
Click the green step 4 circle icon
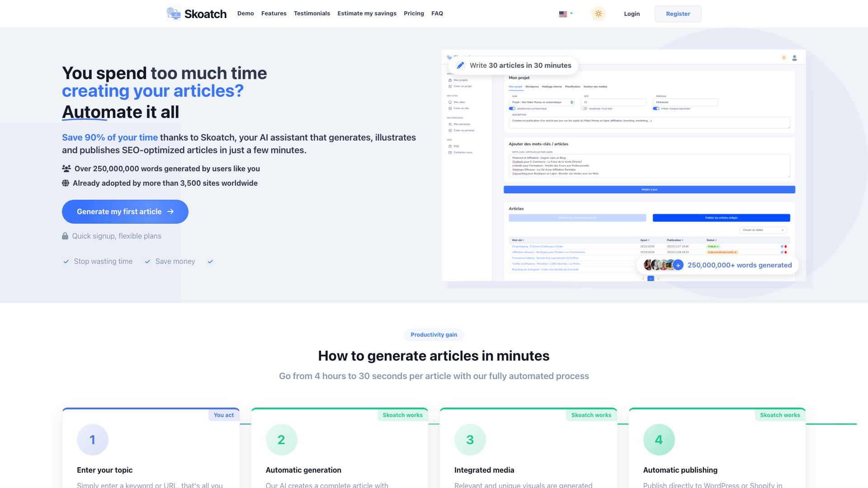pyautogui.click(x=659, y=440)
